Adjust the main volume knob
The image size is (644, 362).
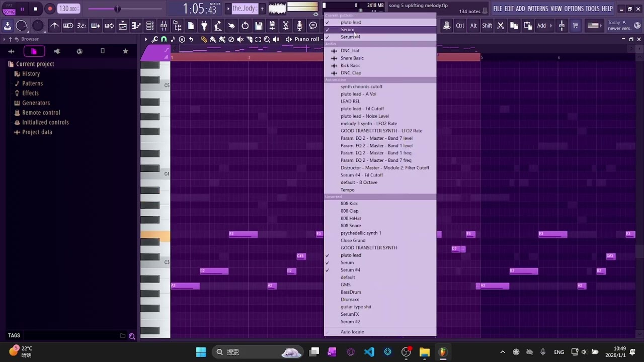(21, 26)
